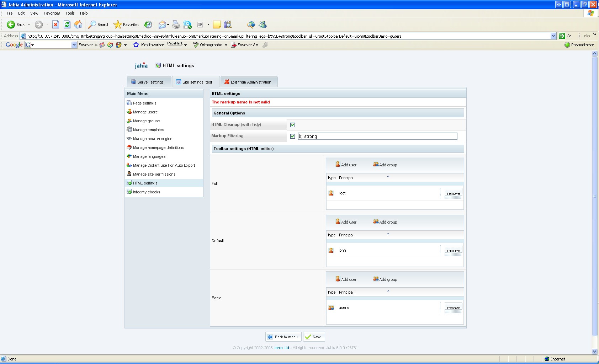The height and width of the screenshot is (364, 599).
Task: Open the Envoyer à dropdown
Action: tap(257, 45)
